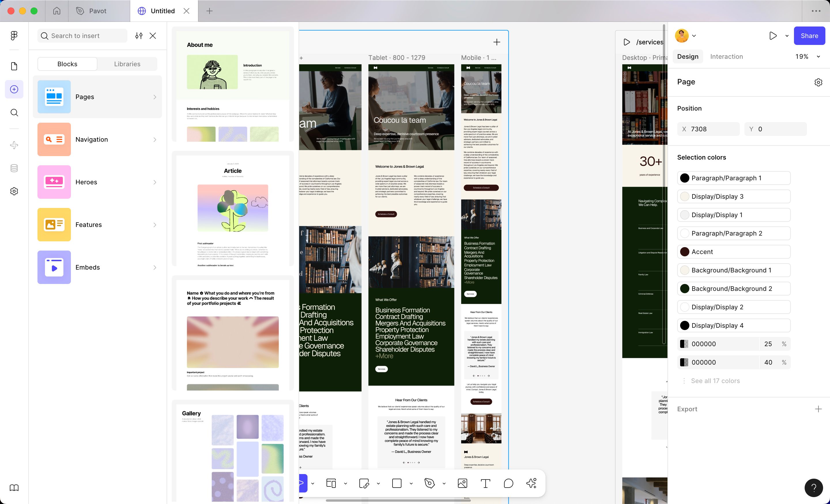The width and height of the screenshot is (830, 504).
Task: Add a new tab with plus icon
Action: pos(210,11)
